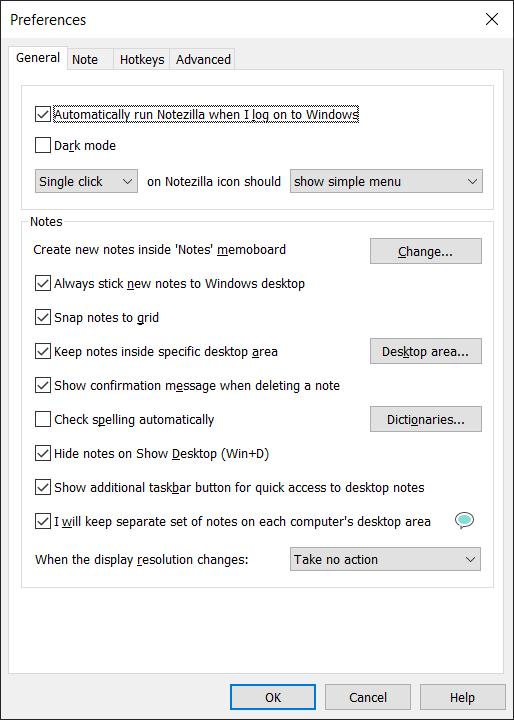Toggle Keep notes inside specific desktop area
This screenshot has height=720, width=514.
click(x=43, y=351)
